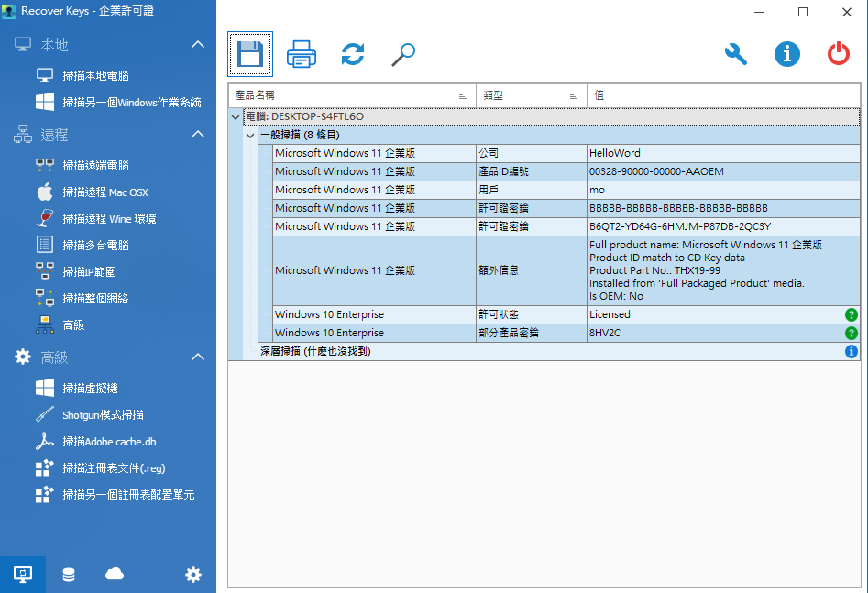Open 掃描虛擬機 option
Image resolution: width=868 pixels, height=593 pixels.
[x=90, y=388]
